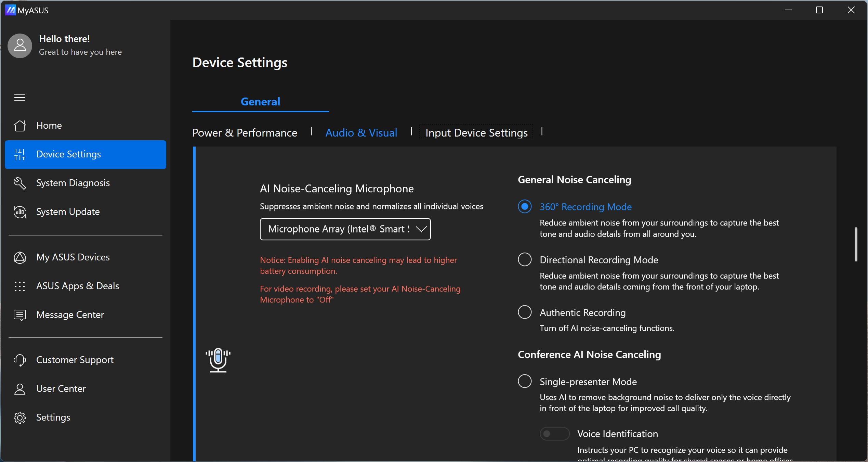
Task: Open the Input Device Settings tab
Action: 476,133
